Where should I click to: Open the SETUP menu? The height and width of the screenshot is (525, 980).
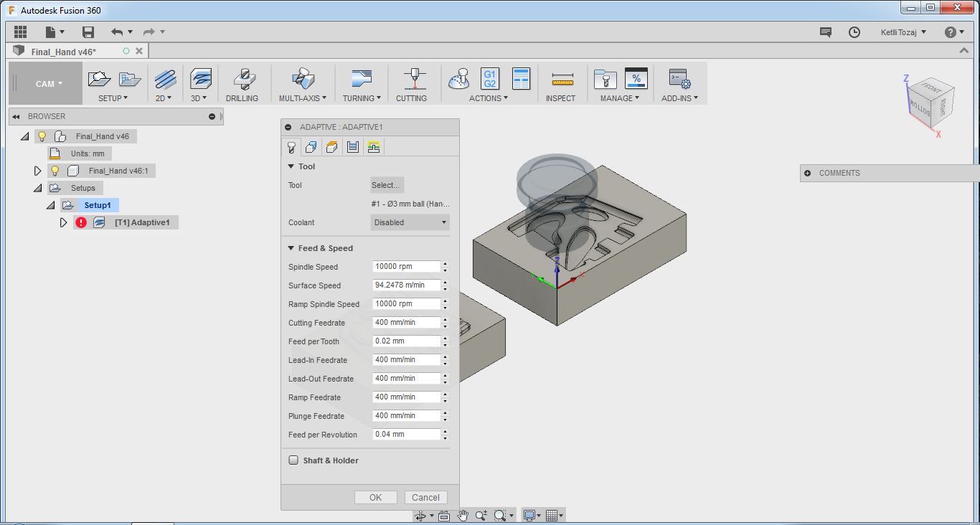coord(113,98)
